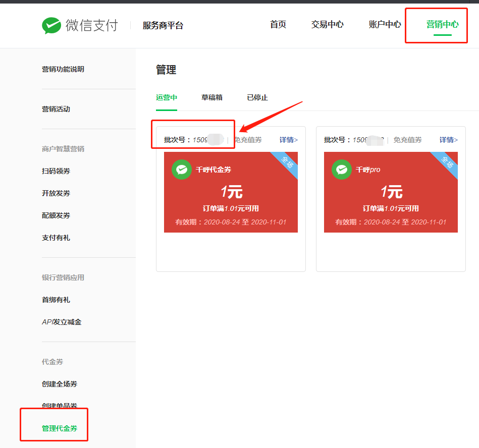Go to 创建全场券 sidebar entry

(60, 384)
